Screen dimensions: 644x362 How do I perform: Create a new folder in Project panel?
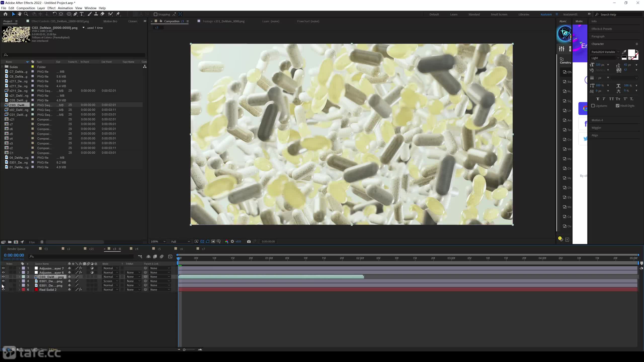click(10, 242)
